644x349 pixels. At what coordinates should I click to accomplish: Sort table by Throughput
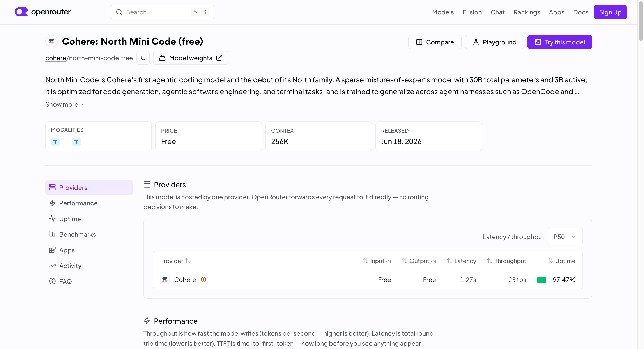pyautogui.click(x=507, y=261)
